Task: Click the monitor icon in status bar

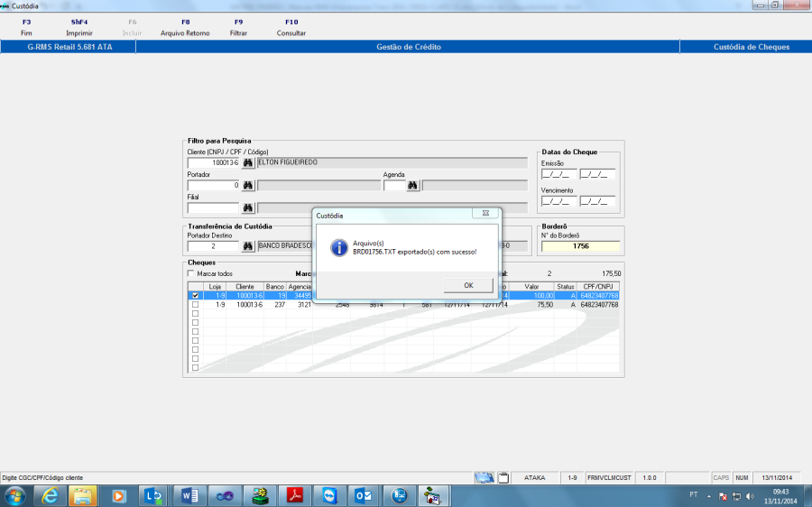Action: 484,477
